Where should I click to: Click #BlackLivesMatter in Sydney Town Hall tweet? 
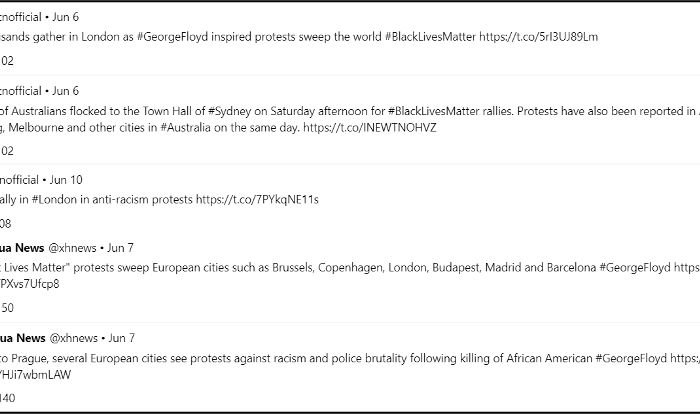[x=433, y=111]
